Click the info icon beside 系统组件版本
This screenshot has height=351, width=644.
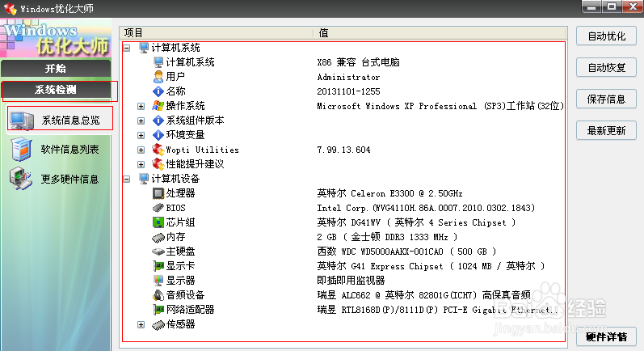coord(158,121)
